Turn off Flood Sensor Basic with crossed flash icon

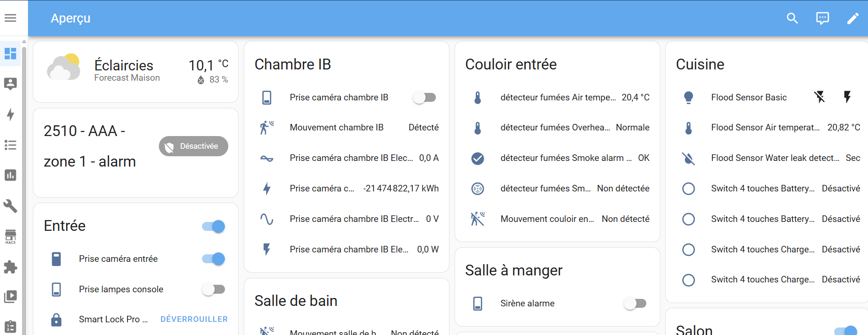pos(819,97)
